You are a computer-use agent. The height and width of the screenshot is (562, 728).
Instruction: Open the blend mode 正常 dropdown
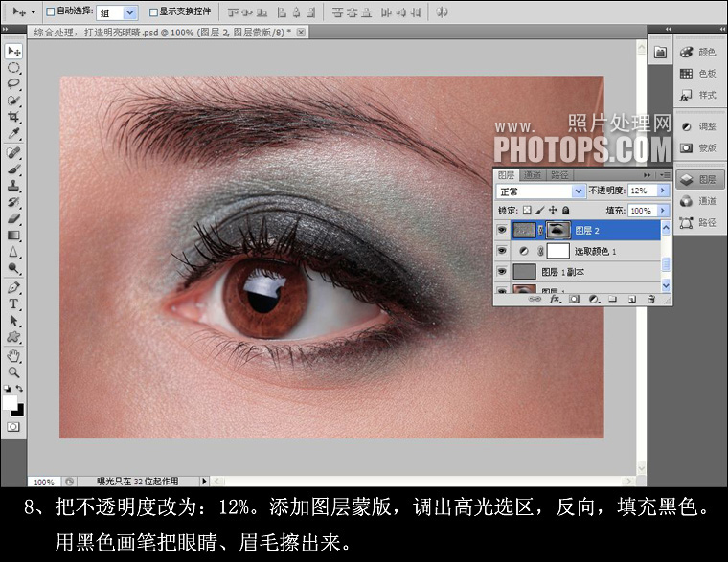tap(540, 191)
